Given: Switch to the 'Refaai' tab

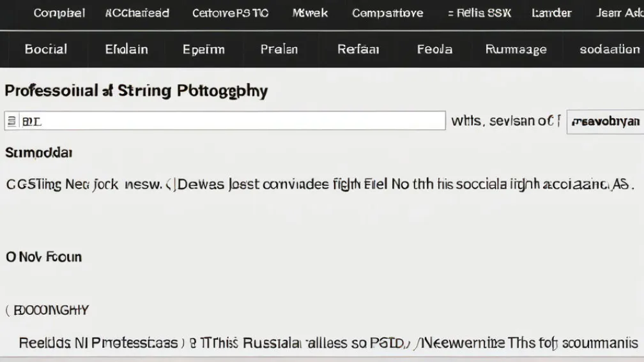Looking at the screenshot, I should tap(358, 49).
